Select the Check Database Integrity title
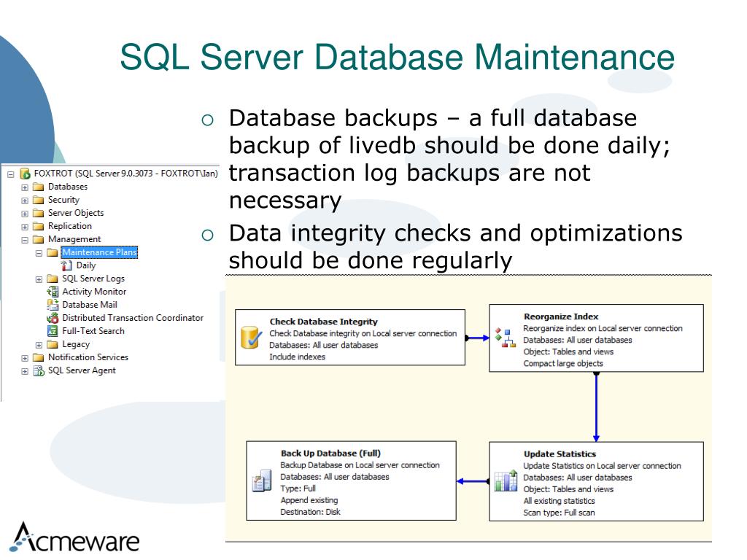 [323, 322]
